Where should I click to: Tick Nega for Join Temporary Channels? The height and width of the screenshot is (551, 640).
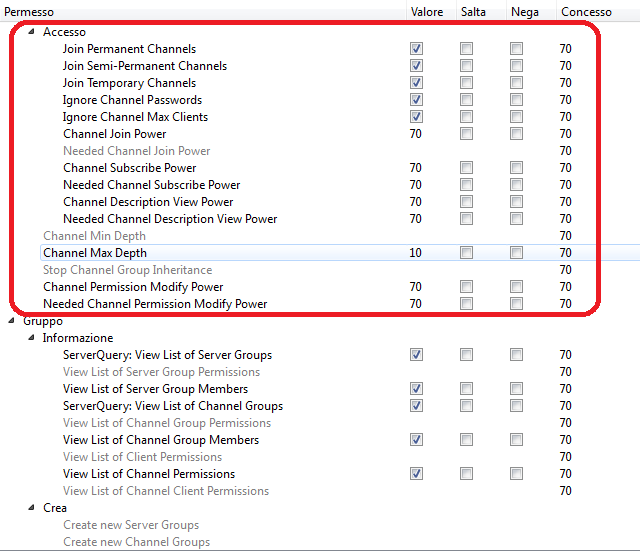pos(516,83)
